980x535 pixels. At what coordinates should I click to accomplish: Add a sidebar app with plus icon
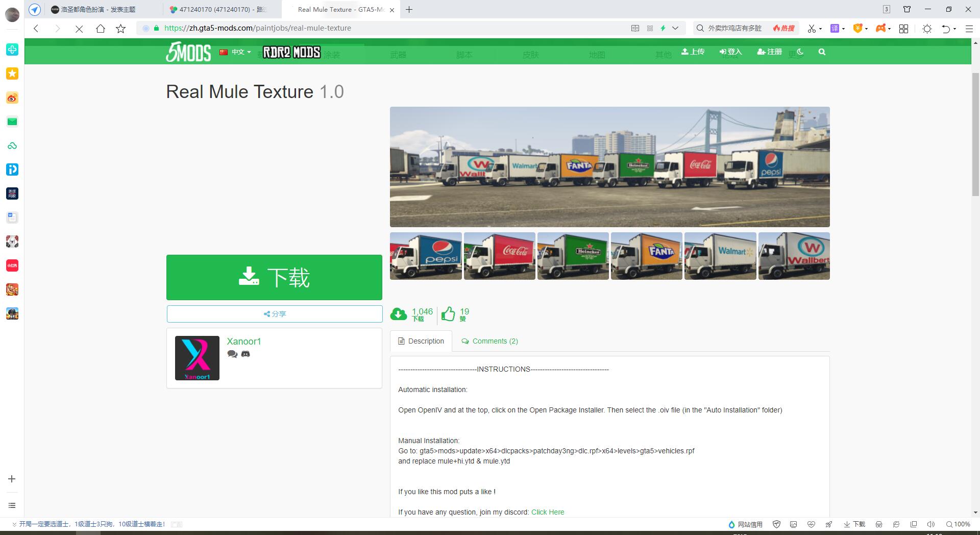[12, 479]
